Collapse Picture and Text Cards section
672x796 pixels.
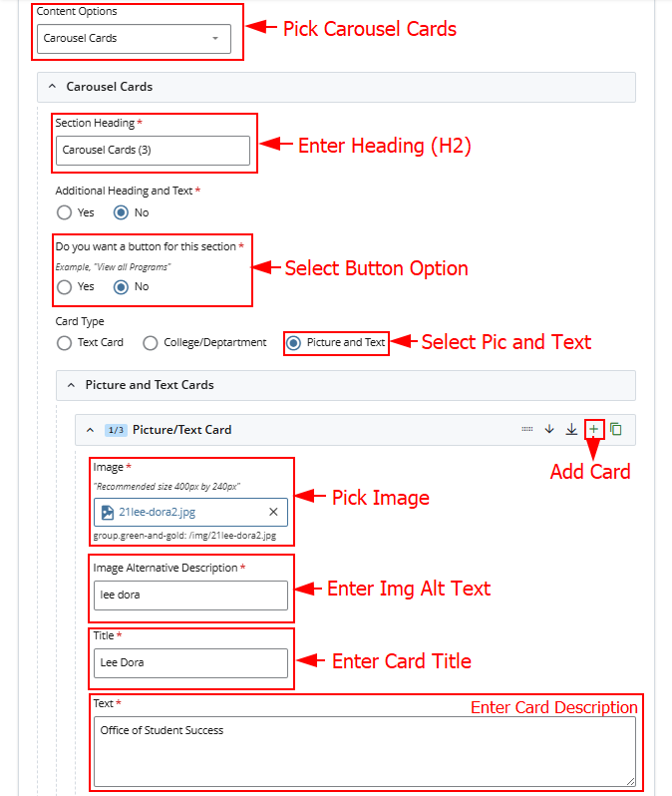71,385
